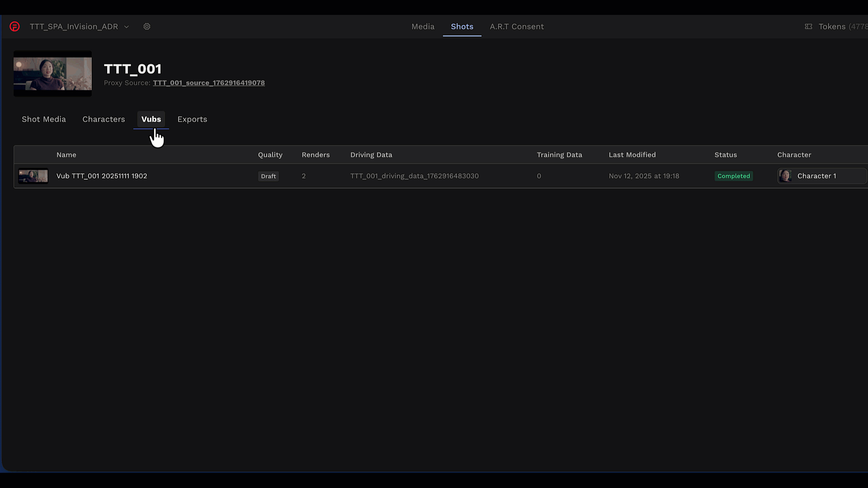This screenshot has height=488, width=868.
Task: Open the Exports tab
Action: pyautogui.click(x=192, y=119)
